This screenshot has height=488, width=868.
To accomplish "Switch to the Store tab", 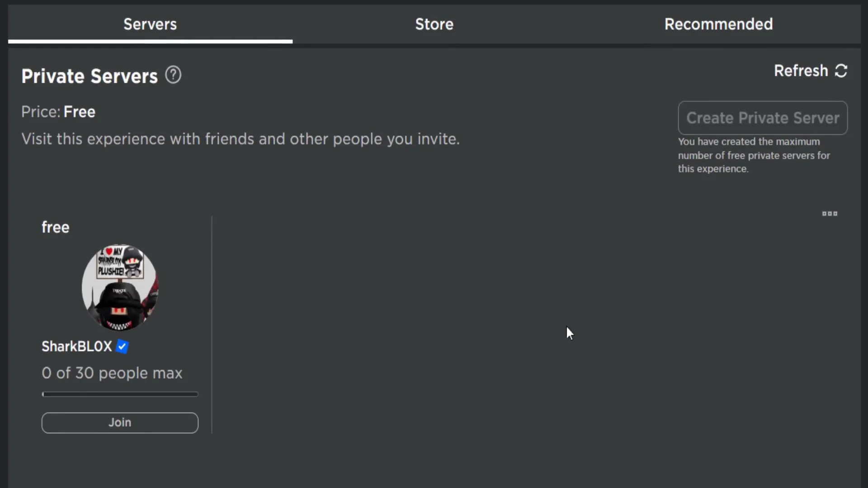I will click(434, 24).
